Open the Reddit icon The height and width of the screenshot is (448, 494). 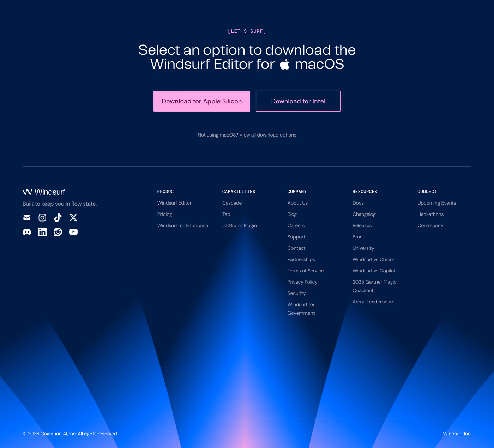click(58, 232)
